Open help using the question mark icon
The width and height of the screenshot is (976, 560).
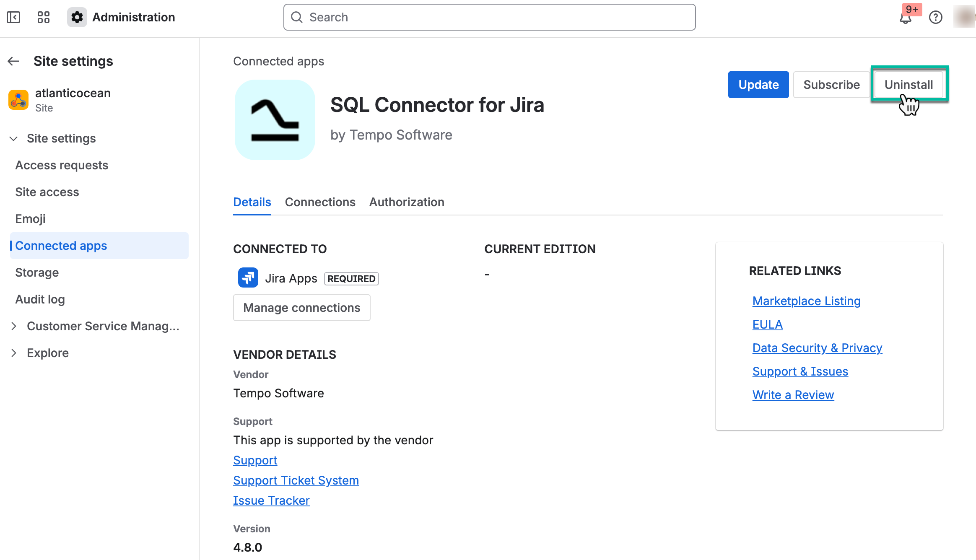pyautogui.click(x=935, y=17)
